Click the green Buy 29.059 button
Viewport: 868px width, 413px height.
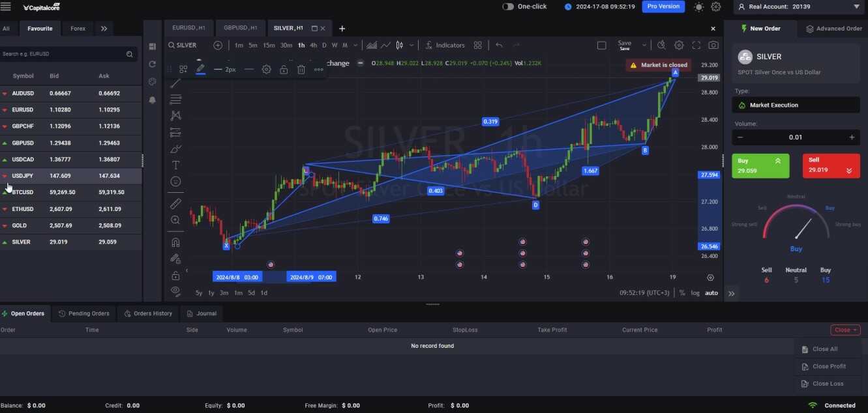click(760, 165)
